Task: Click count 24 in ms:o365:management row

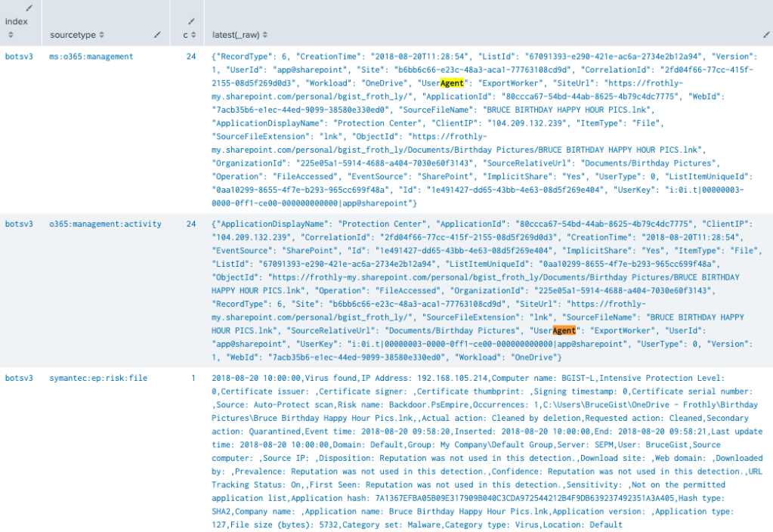Action: click(190, 57)
